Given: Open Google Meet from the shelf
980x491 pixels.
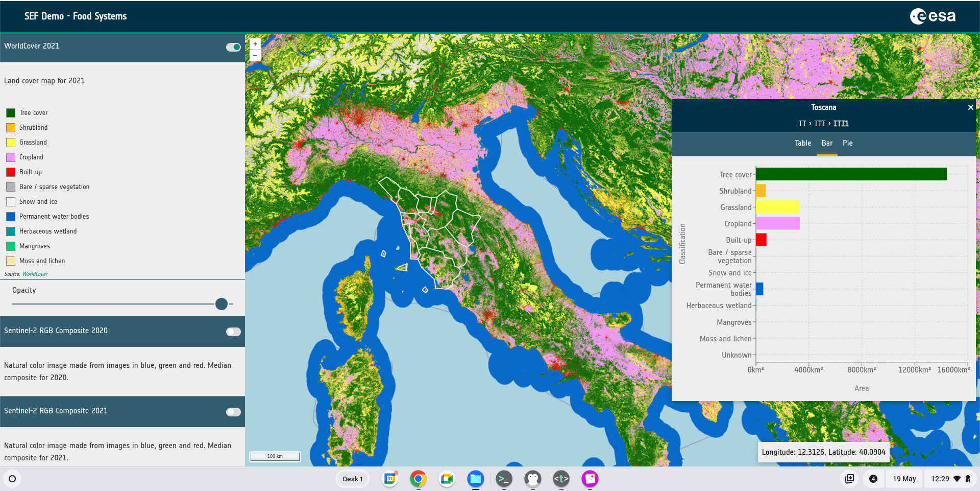Looking at the screenshot, I should (x=447, y=479).
